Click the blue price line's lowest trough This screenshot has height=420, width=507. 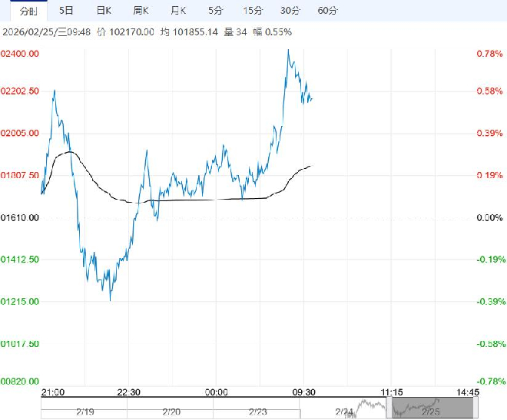pos(111,299)
